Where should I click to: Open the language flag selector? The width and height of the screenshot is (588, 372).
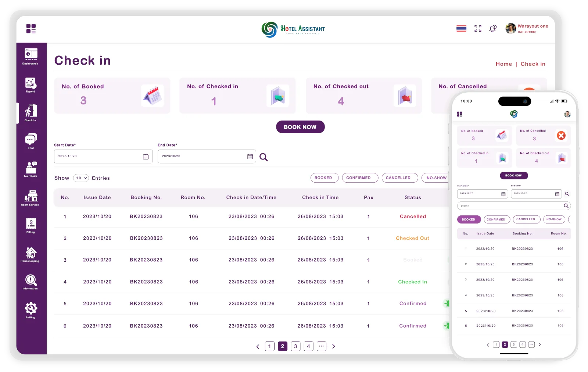461,28
